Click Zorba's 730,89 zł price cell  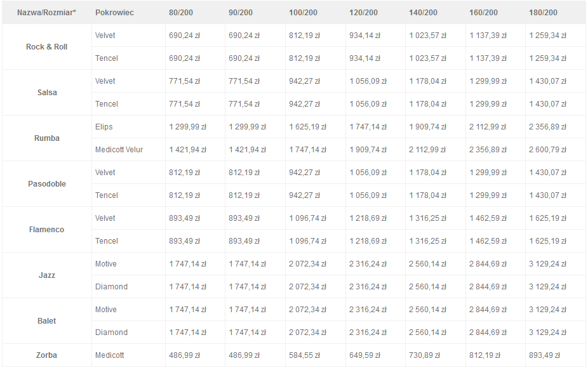(x=424, y=355)
